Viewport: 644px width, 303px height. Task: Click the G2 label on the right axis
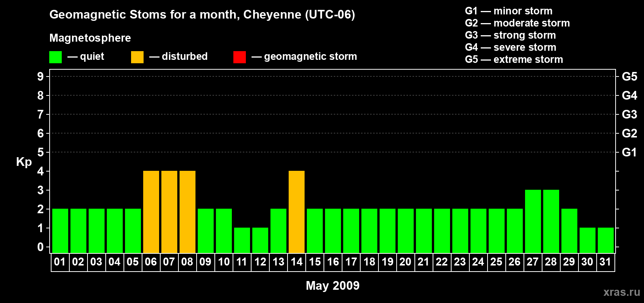tap(630, 133)
